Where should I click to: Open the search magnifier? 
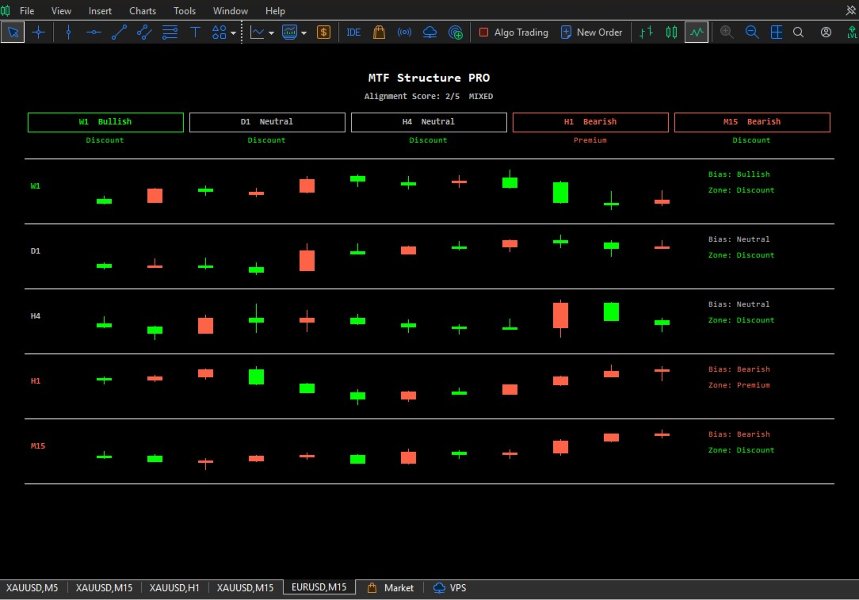tap(798, 32)
